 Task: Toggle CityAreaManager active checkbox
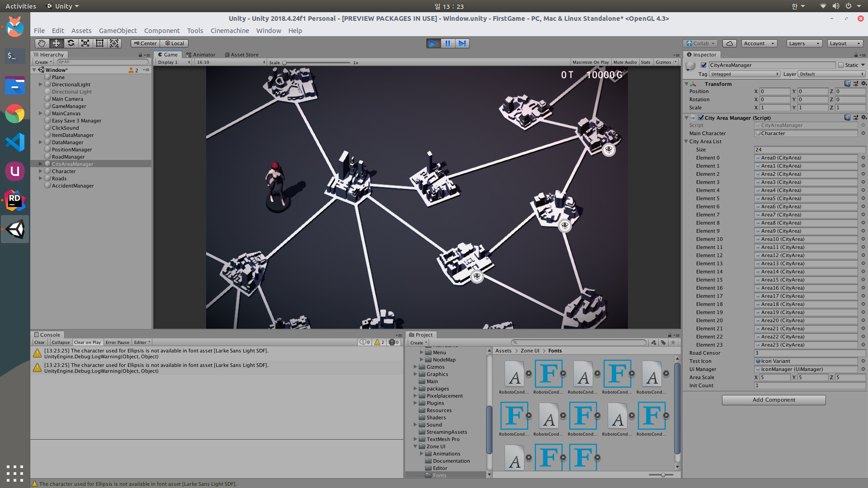pos(703,65)
